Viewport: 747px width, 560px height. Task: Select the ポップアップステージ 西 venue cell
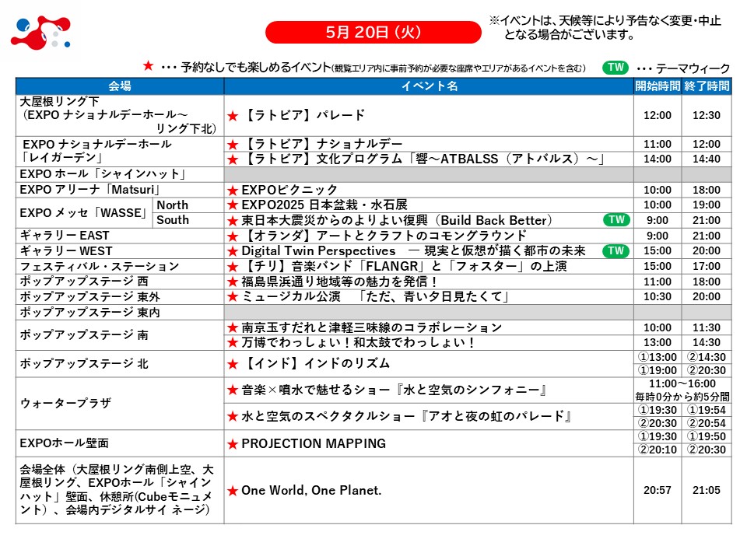[x=120, y=282]
